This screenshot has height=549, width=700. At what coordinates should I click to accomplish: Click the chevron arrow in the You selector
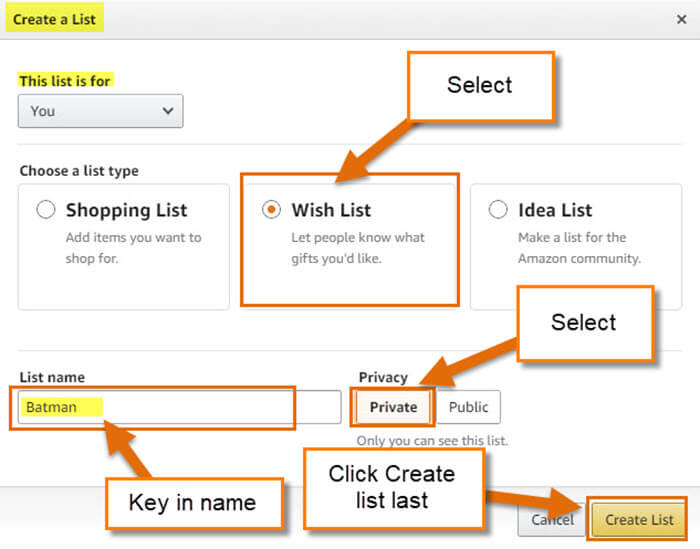point(168,110)
